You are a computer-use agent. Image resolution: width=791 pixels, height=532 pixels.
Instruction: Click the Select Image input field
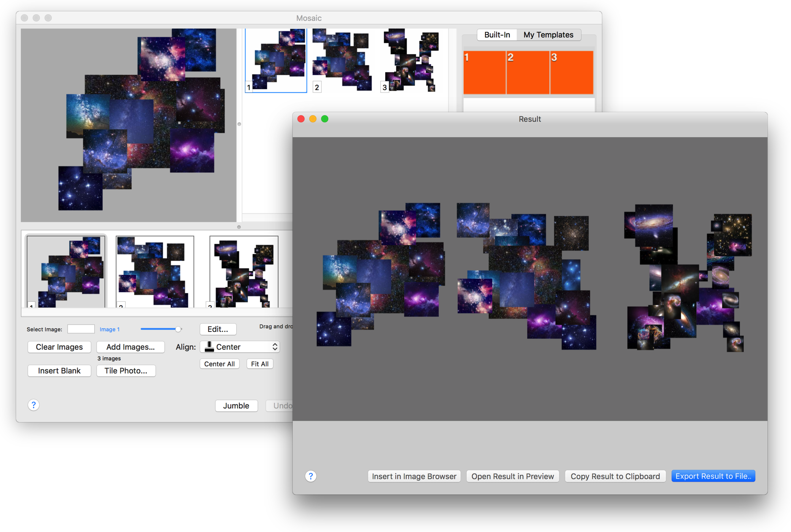81,329
